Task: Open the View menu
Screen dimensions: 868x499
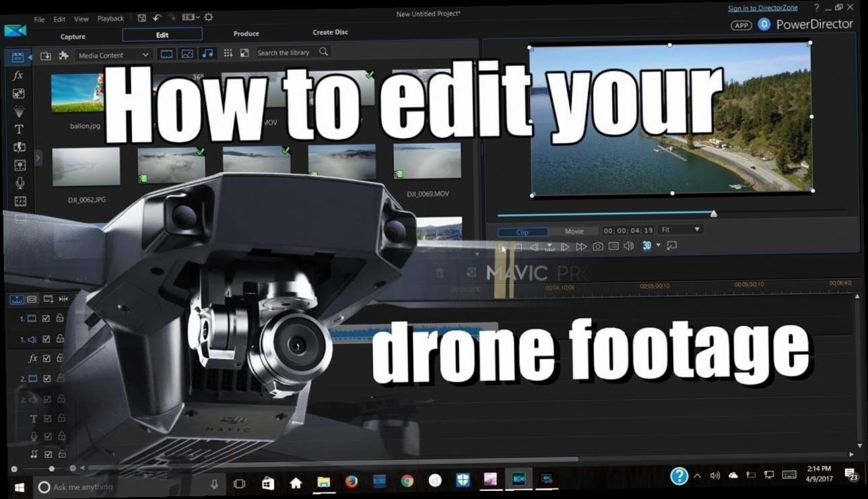Action: [81, 19]
